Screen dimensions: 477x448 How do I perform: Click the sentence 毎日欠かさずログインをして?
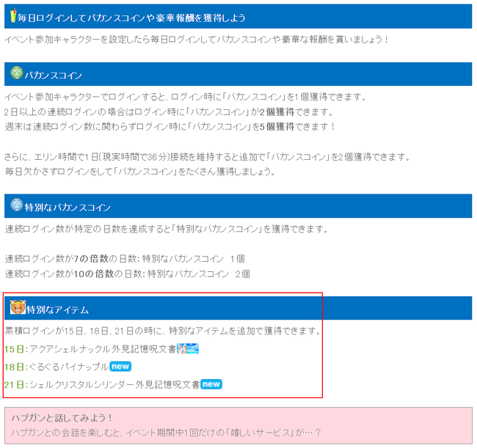[x=139, y=172]
